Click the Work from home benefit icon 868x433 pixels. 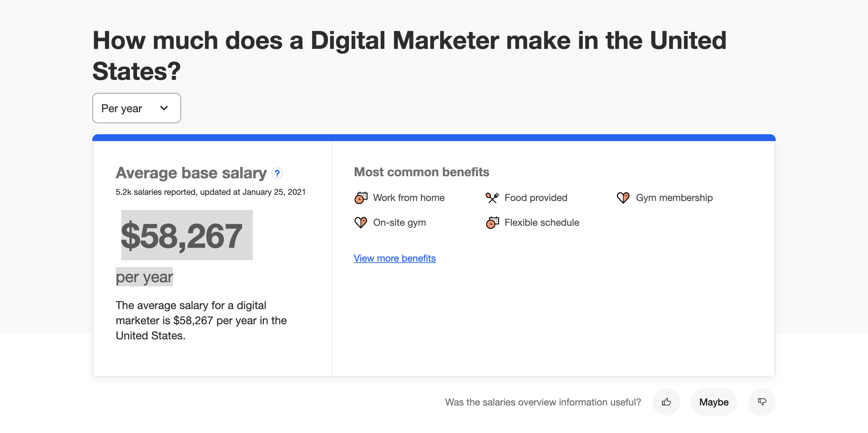[x=361, y=198]
